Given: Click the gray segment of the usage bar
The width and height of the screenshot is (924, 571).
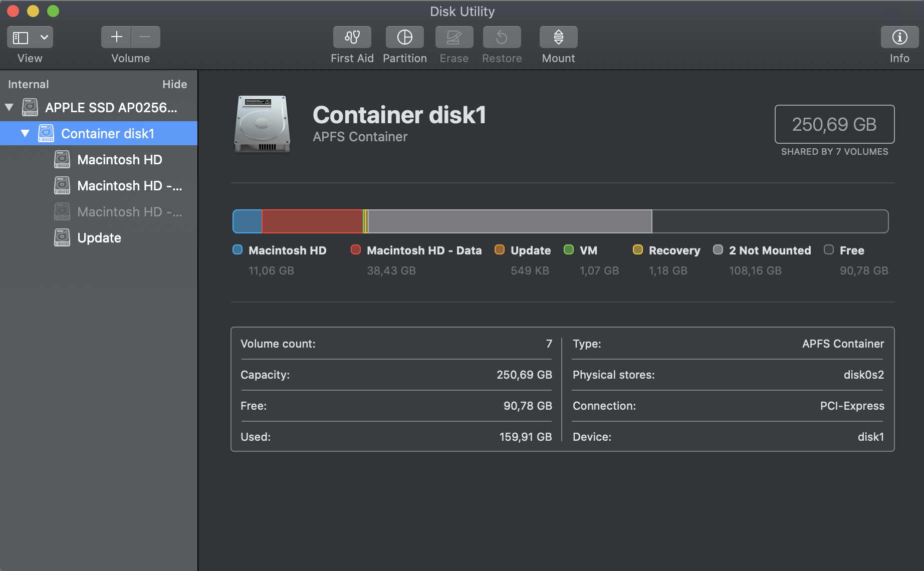Looking at the screenshot, I should [x=509, y=221].
